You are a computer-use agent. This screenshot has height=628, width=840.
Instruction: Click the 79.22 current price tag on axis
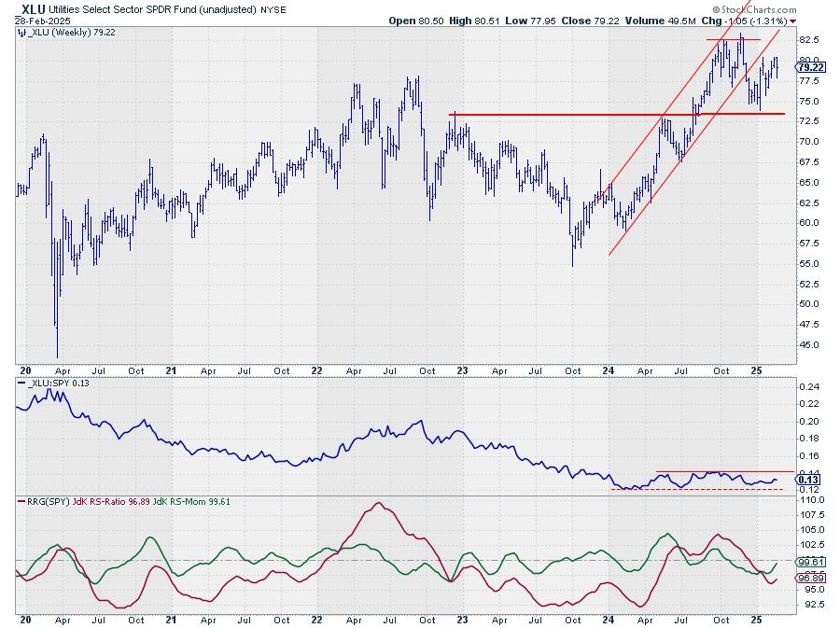coord(808,66)
